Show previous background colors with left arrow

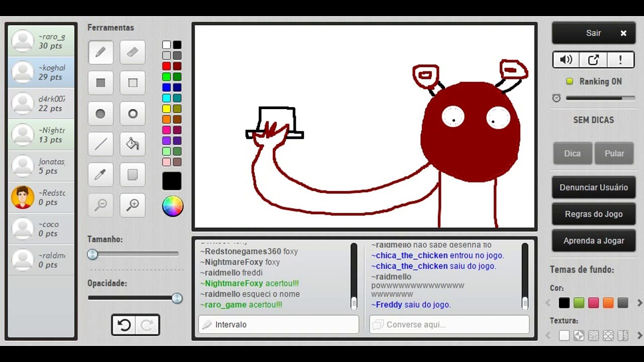click(549, 303)
